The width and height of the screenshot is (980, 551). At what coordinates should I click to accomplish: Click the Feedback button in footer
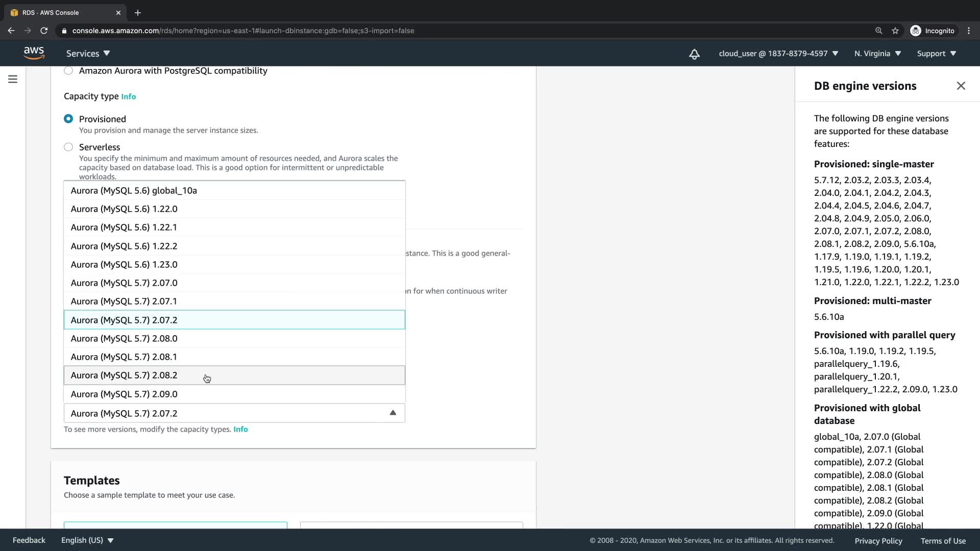point(29,540)
